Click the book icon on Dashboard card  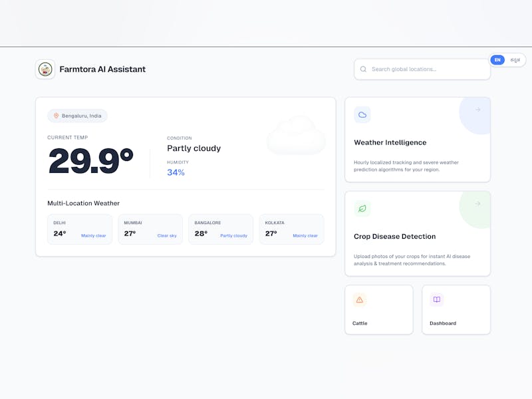[437, 300]
